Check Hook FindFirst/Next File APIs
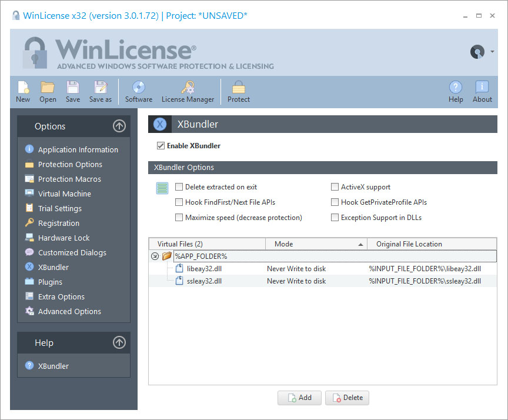Viewport: 508px width, 420px height. click(x=179, y=202)
